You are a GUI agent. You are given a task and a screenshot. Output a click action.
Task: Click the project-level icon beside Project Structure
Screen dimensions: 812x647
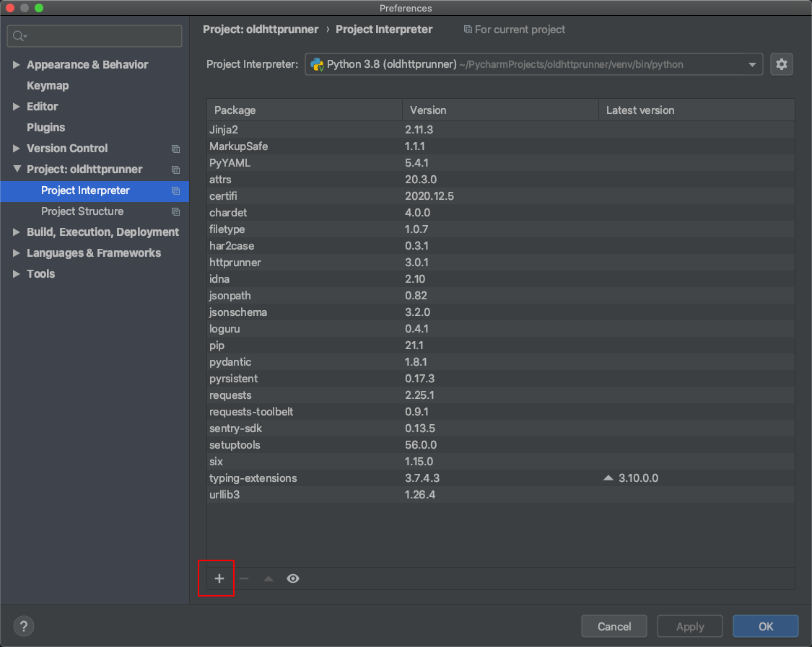coord(175,212)
